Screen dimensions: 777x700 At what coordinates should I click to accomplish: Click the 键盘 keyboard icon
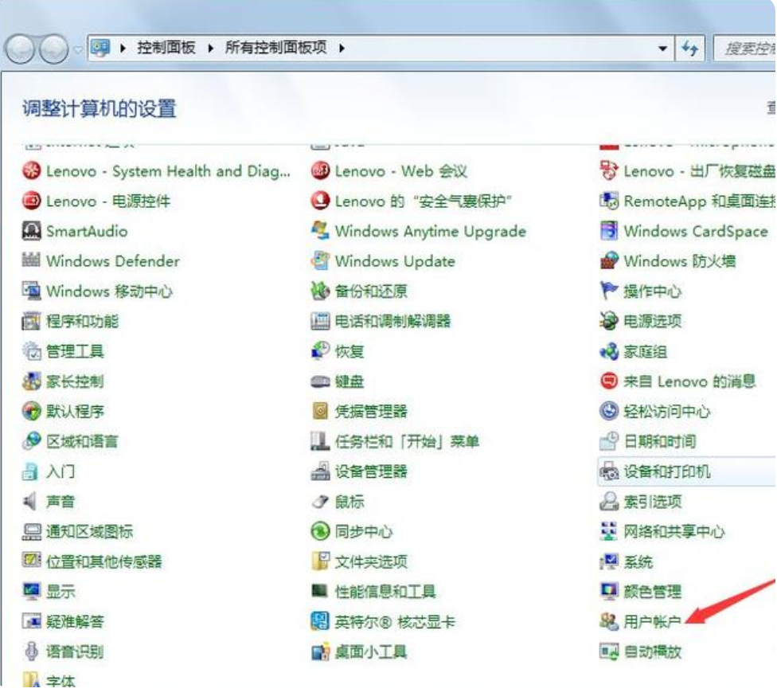(x=320, y=381)
